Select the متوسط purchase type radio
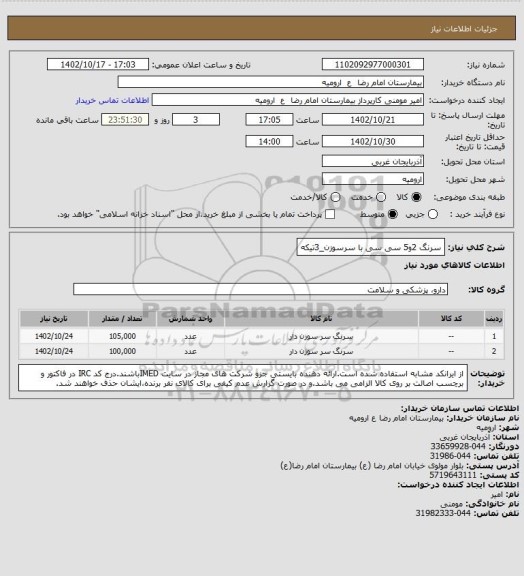 coord(393,214)
